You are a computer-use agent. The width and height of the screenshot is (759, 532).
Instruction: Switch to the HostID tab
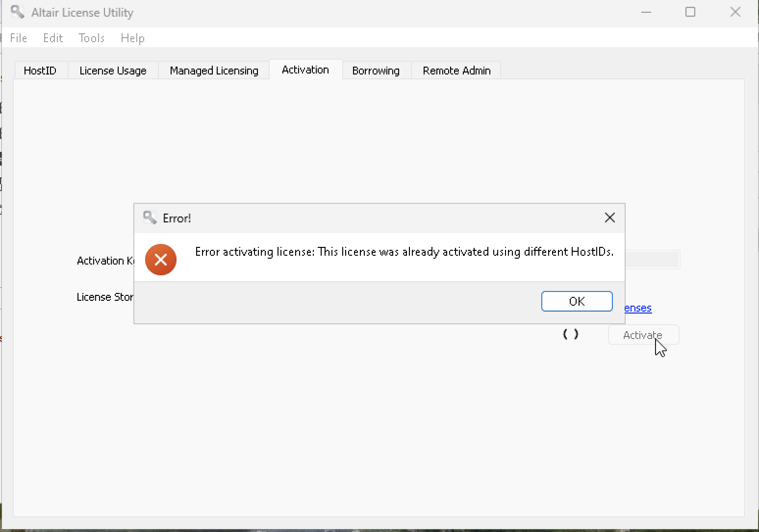40,70
